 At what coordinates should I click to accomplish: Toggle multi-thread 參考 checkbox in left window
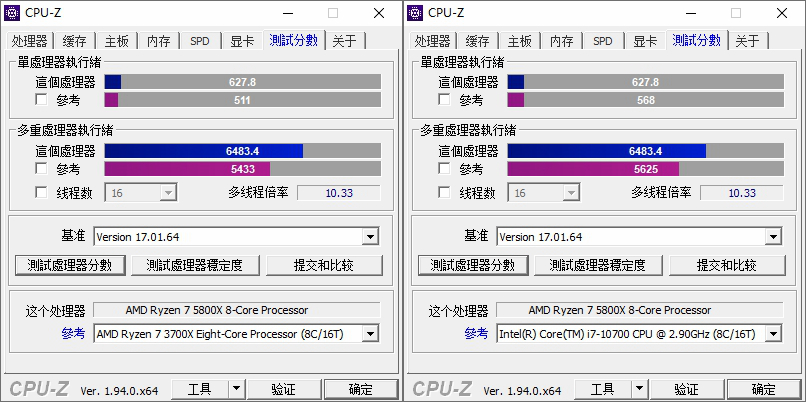41,169
